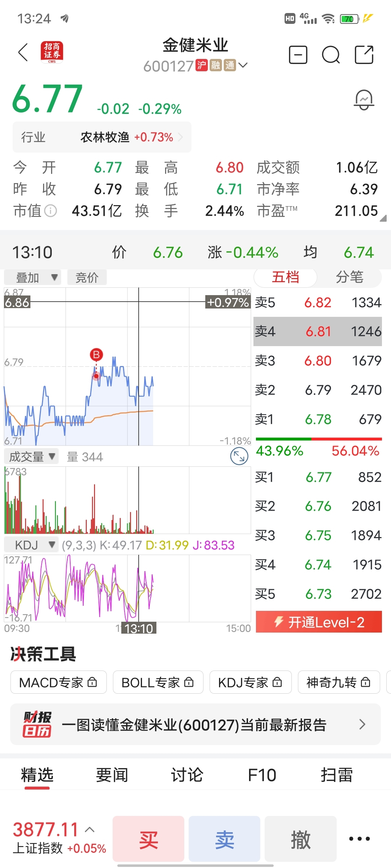Open the three-dot more menu
The height and width of the screenshot is (868, 391).
tap(360, 838)
